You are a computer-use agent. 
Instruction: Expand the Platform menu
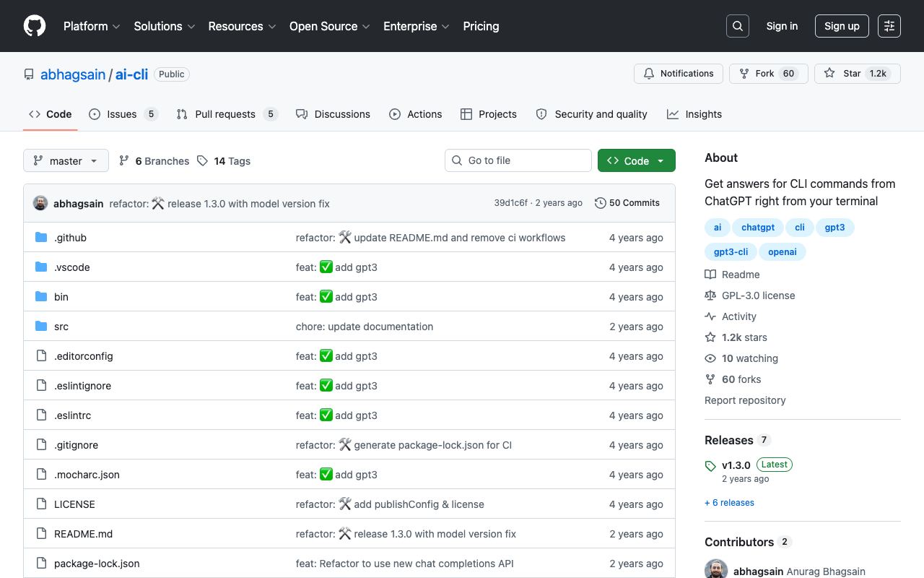90,26
